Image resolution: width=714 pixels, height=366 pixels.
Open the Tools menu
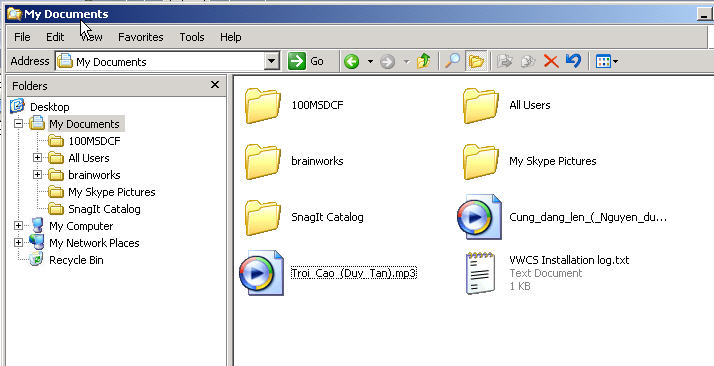[x=192, y=37]
